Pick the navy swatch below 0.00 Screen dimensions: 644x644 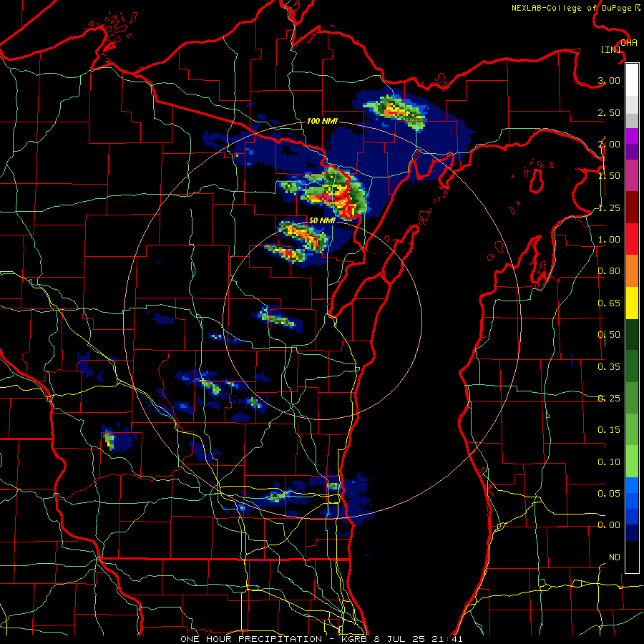pyautogui.click(x=632, y=532)
